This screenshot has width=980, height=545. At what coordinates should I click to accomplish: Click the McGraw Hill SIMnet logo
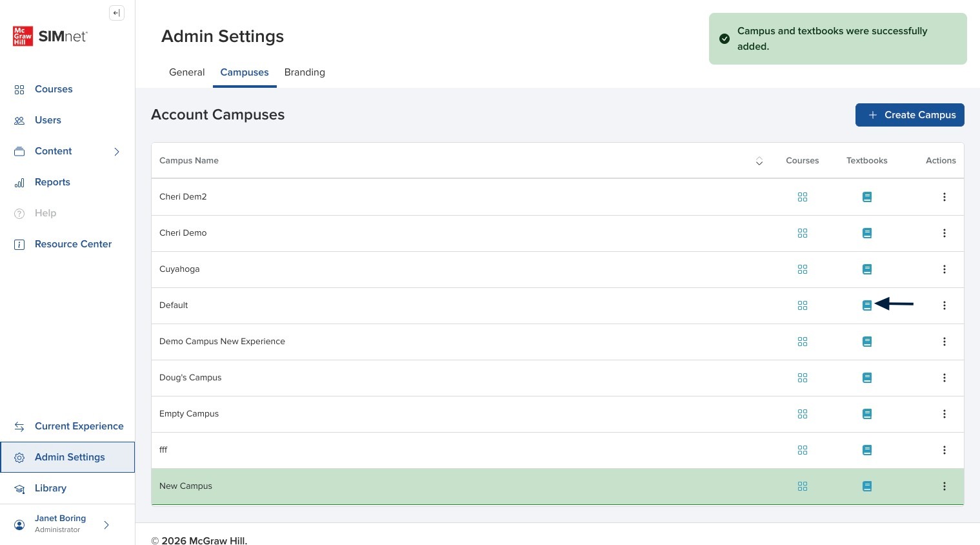(x=50, y=36)
